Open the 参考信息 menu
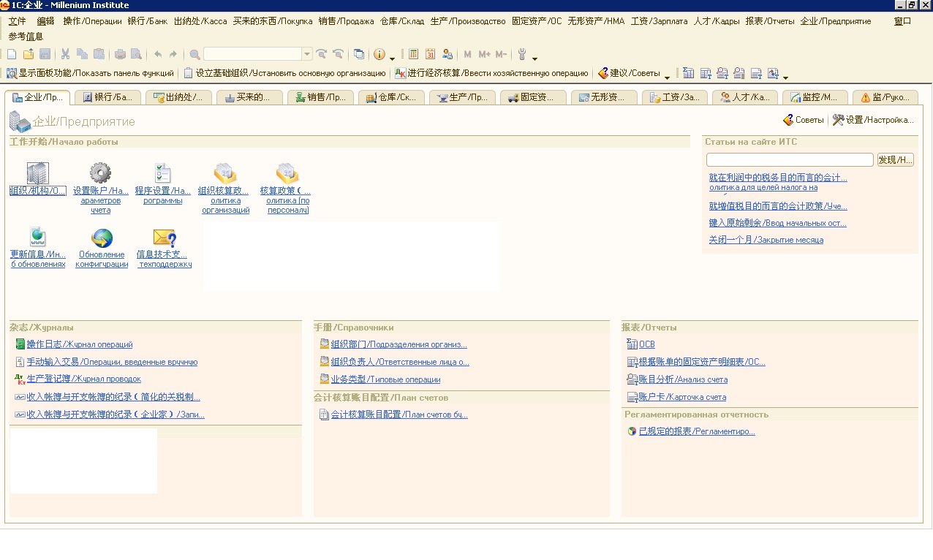Image resolution: width=933 pixels, height=560 pixels. (26, 36)
